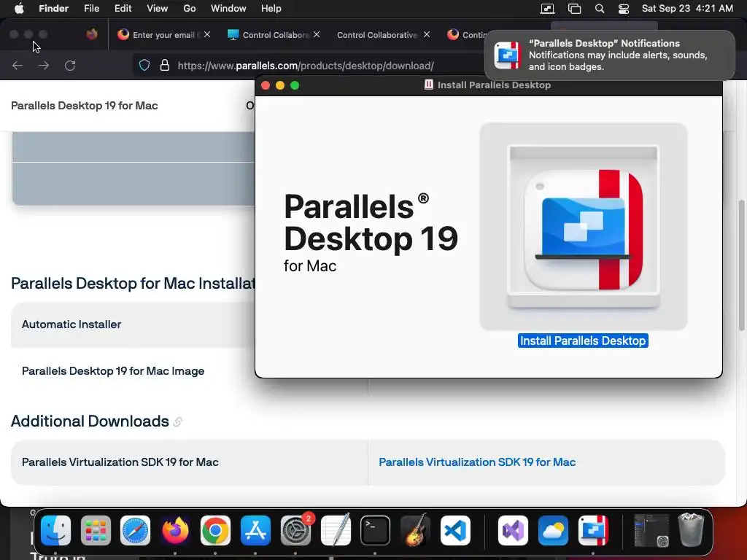747x560 pixels.
Task: Zoom the Install Parallels Desktop window
Action: coord(295,85)
